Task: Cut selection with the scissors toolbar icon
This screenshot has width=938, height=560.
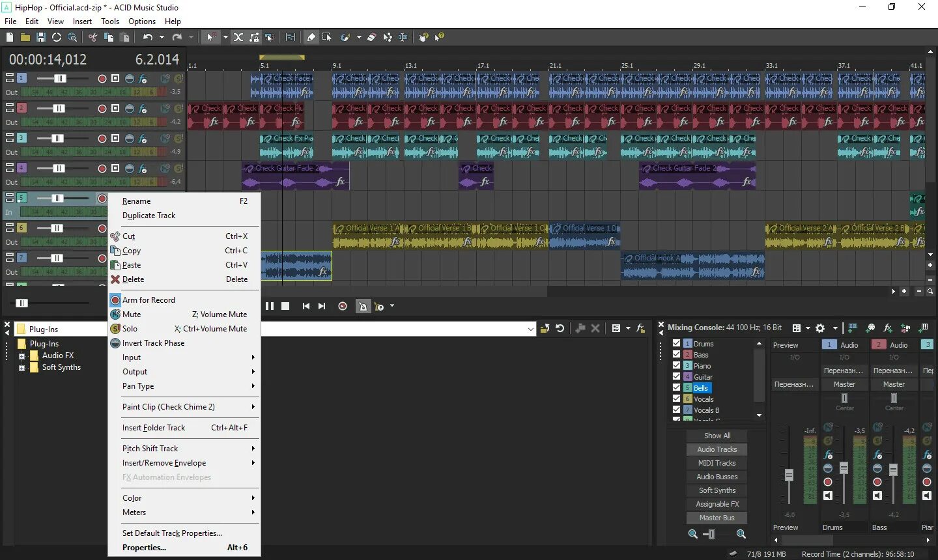Action: [x=93, y=38]
